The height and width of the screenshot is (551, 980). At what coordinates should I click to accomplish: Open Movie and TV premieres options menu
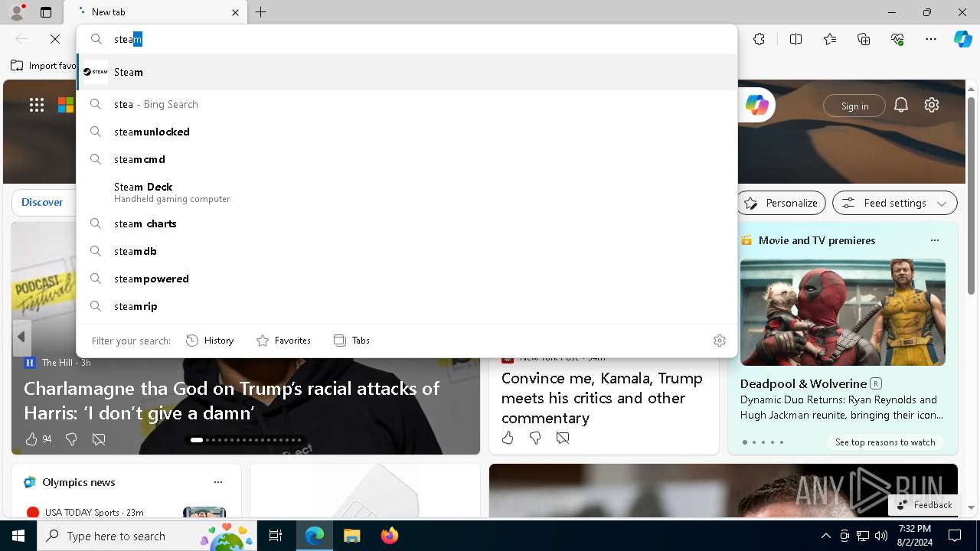[934, 240]
